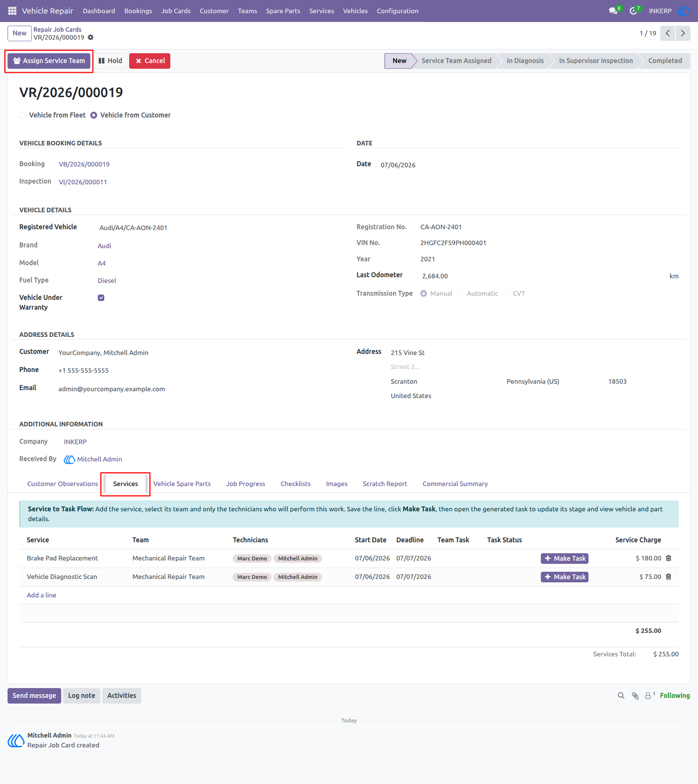The image size is (698, 784).
Task: Select Vehicle from Fleet option
Action: pyautogui.click(x=23, y=115)
